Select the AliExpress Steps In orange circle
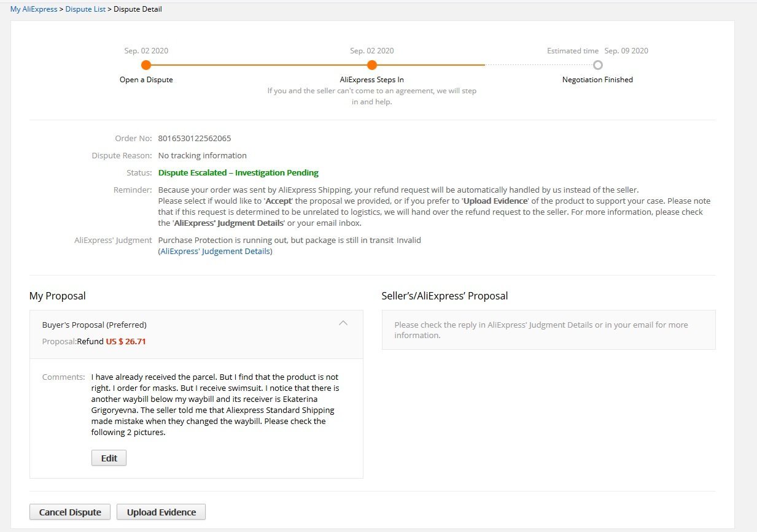The image size is (757, 532). click(371, 65)
